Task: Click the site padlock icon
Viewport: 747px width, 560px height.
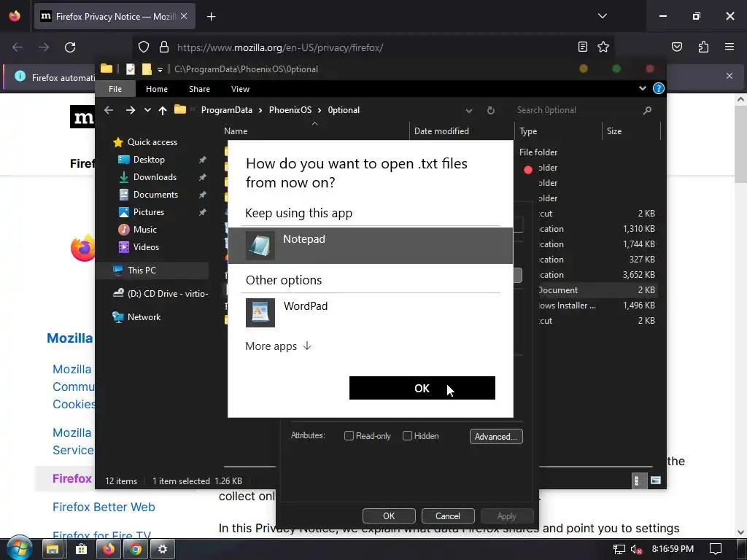Action: pyautogui.click(x=164, y=47)
